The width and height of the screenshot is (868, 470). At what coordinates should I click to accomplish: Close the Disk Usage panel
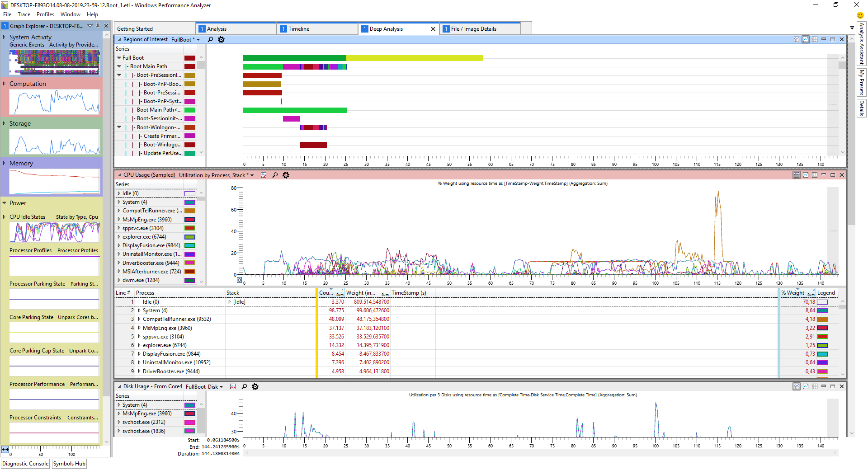pos(842,387)
